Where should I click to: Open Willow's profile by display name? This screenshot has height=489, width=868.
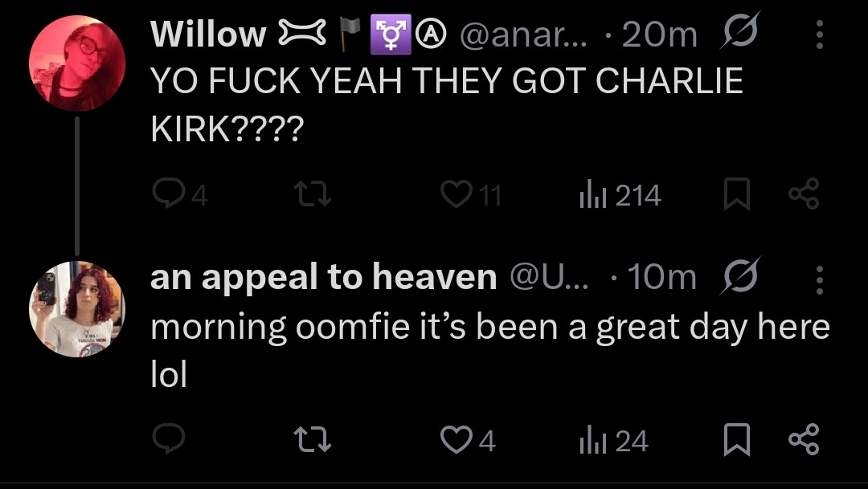208,34
